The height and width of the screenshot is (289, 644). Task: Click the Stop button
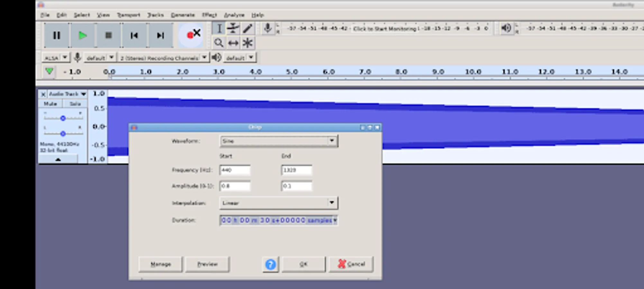tap(108, 35)
